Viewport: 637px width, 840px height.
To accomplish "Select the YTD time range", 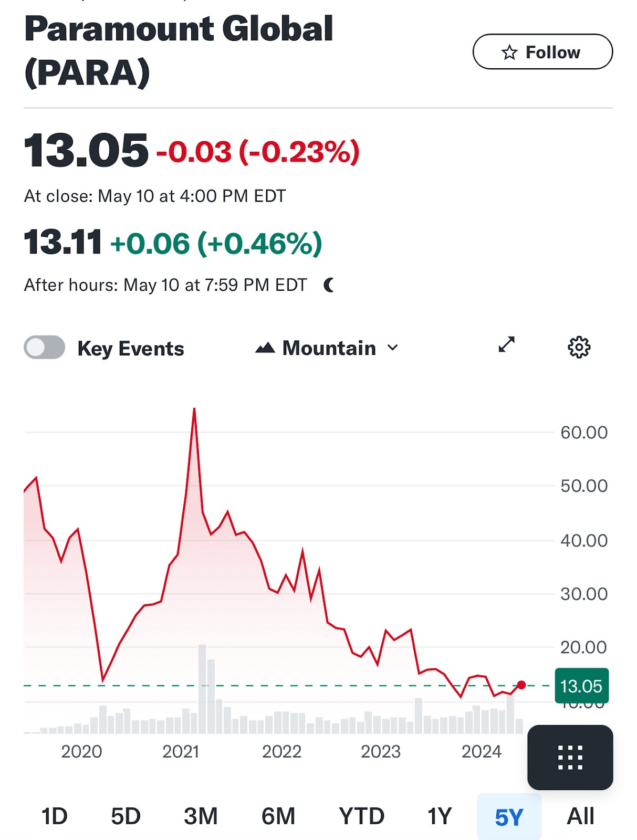I will click(362, 816).
